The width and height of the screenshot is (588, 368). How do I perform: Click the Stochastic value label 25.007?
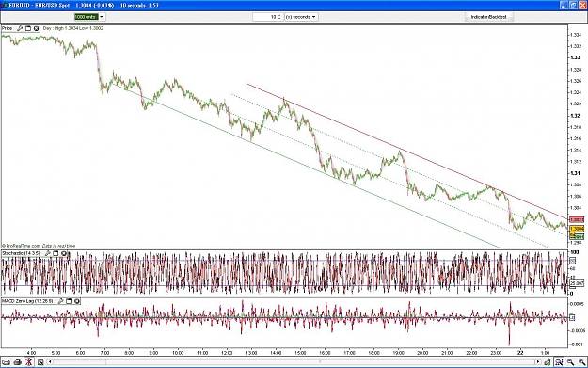click(x=577, y=283)
